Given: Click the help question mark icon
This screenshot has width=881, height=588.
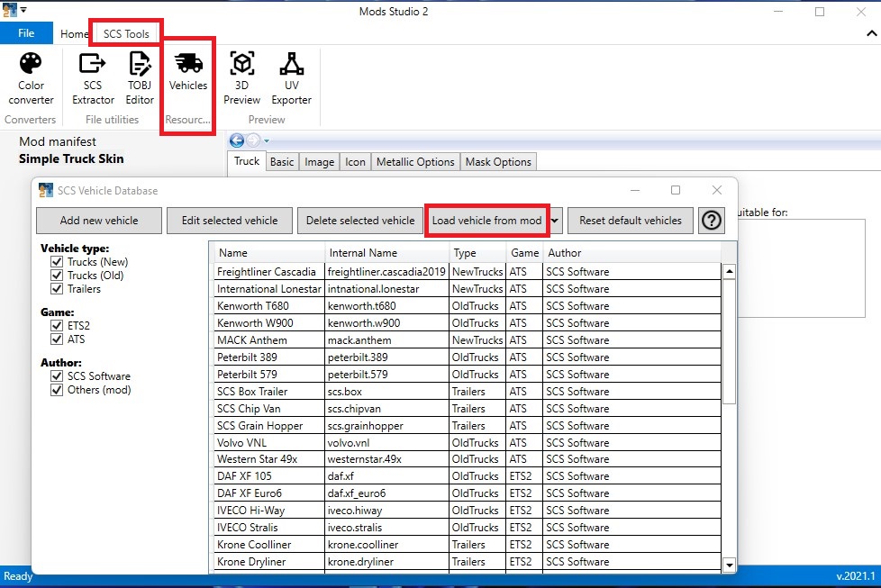Looking at the screenshot, I should pos(712,221).
